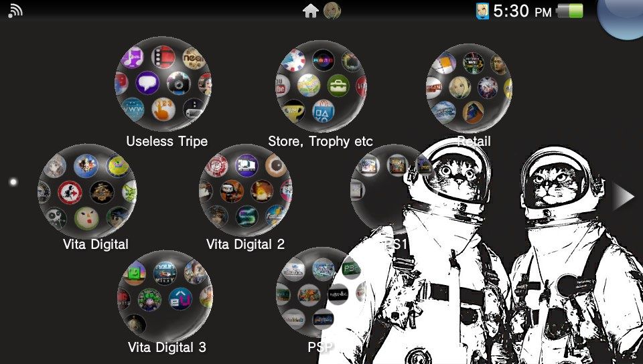This screenshot has width=643, height=364.
Task: Click the orange hand Welcome Park icon
Action: [x=163, y=109]
